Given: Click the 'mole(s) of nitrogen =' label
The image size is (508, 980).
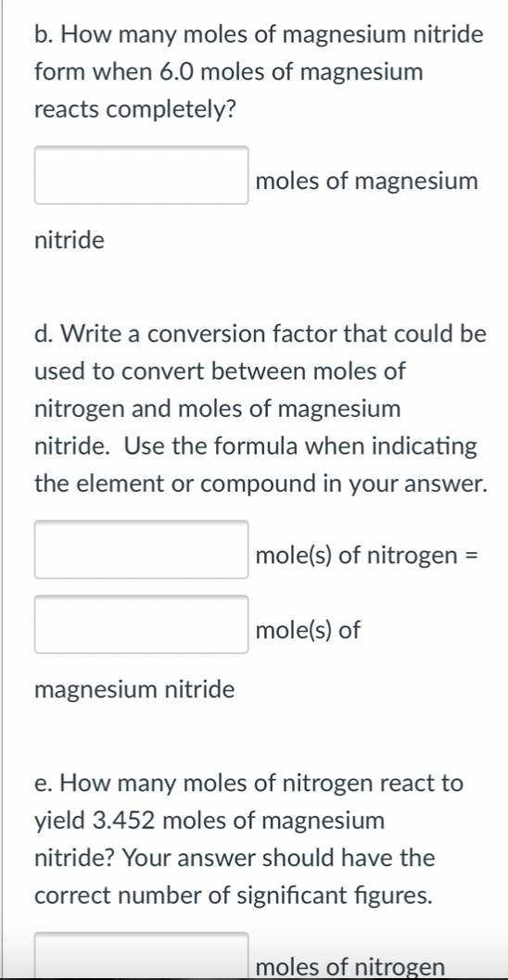Looking at the screenshot, I should click(x=367, y=555).
